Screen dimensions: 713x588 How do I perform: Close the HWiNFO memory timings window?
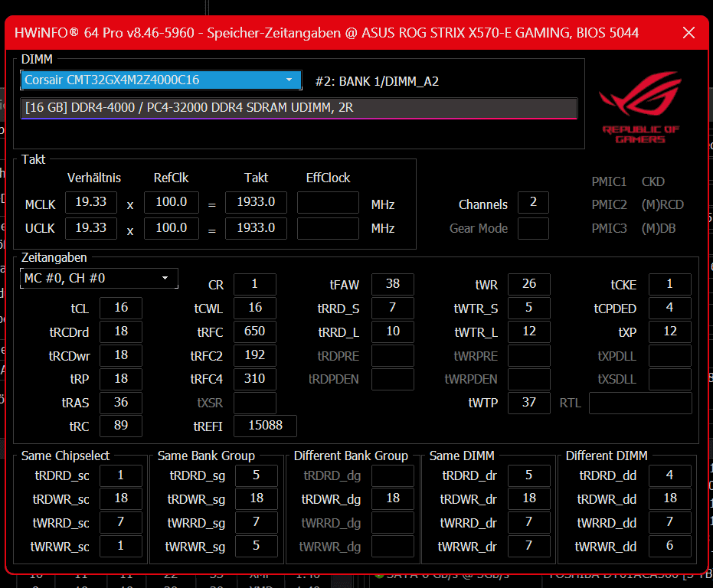688,33
